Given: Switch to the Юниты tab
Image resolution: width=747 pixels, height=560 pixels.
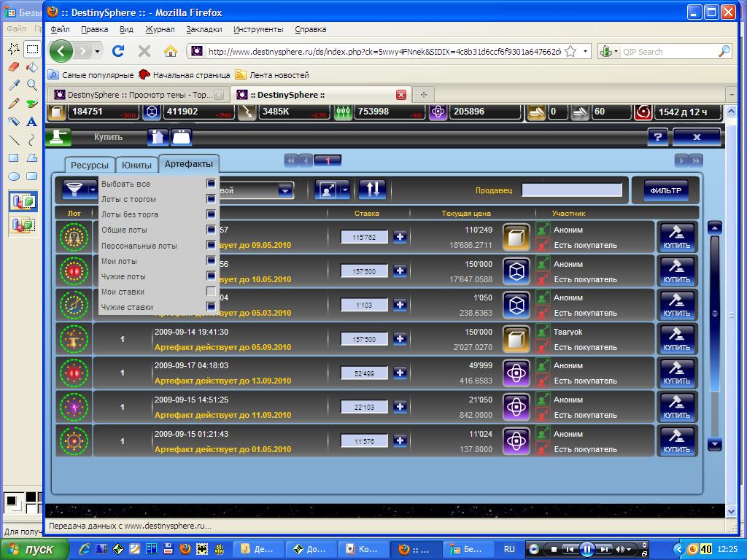Looking at the screenshot, I should [x=136, y=166].
